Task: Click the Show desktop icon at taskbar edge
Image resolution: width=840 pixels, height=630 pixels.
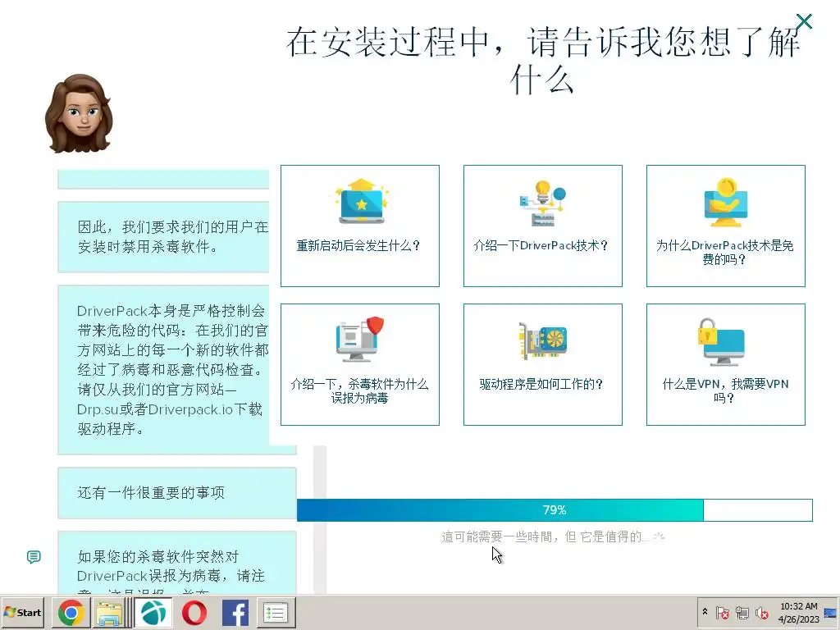Action: 831,613
